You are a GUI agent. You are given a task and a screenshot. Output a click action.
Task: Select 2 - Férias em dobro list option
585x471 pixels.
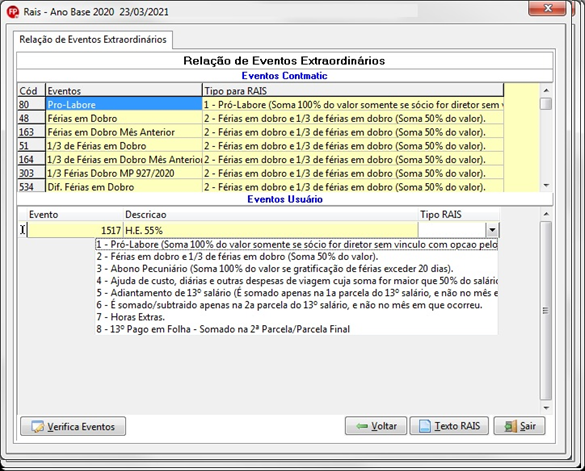(237, 257)
